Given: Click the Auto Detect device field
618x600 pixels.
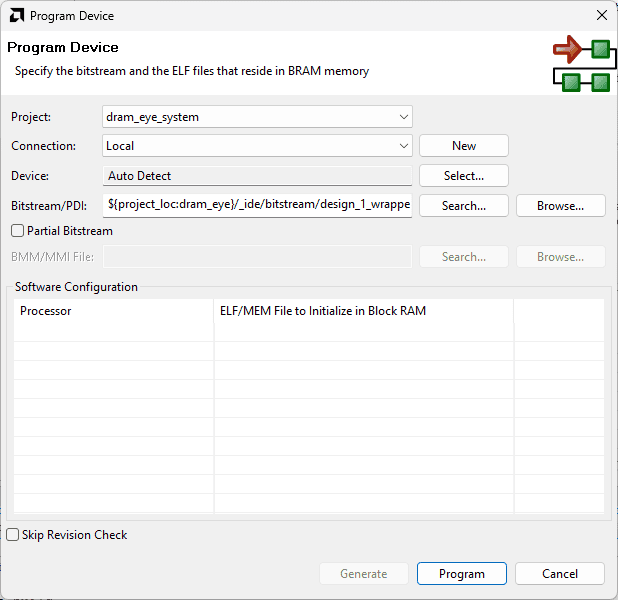Looking at the screenshot, I should point(258,176).
